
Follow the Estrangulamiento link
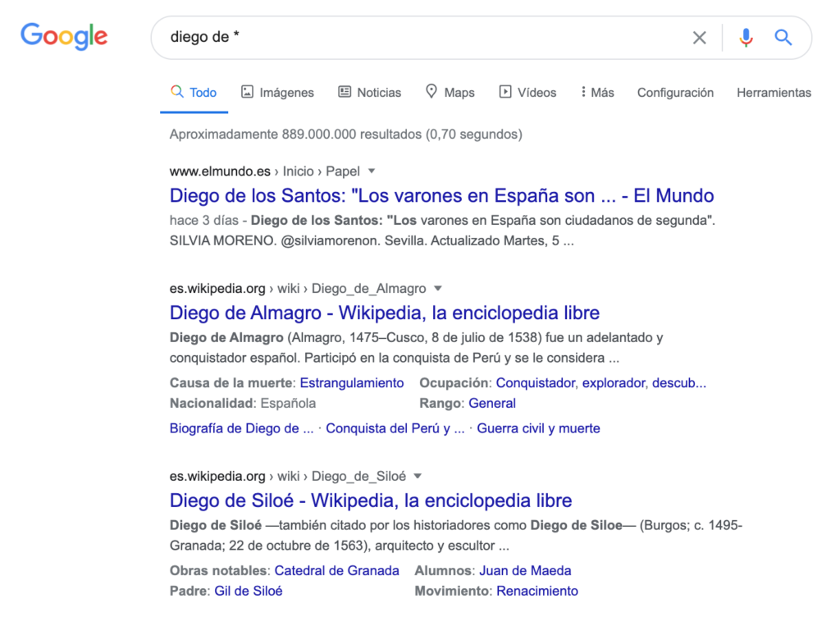351,383
